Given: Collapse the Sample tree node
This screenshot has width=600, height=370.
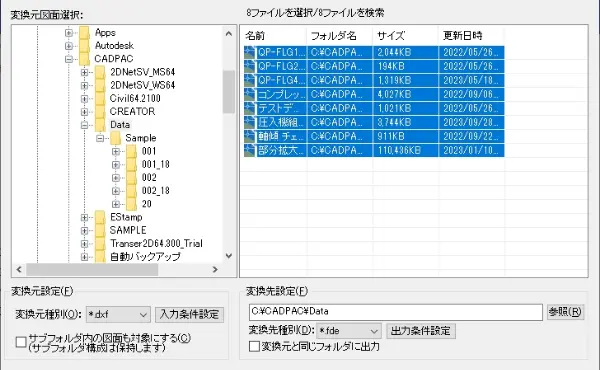Looking at the screenshot, I should pyautogui.click(x=100, y=138).
